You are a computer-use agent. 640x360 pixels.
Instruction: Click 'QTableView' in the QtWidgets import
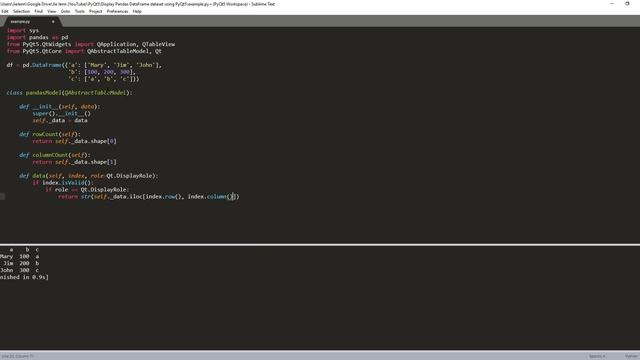tap(158, 44)
